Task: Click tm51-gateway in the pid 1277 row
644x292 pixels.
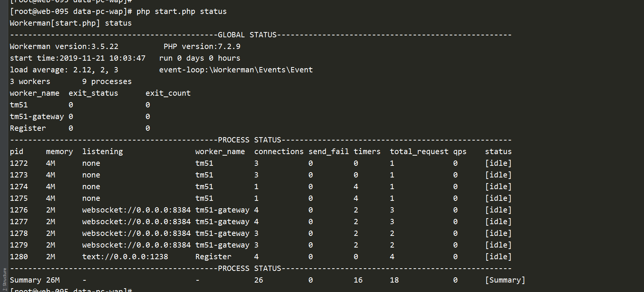Action: coord(222,222)
